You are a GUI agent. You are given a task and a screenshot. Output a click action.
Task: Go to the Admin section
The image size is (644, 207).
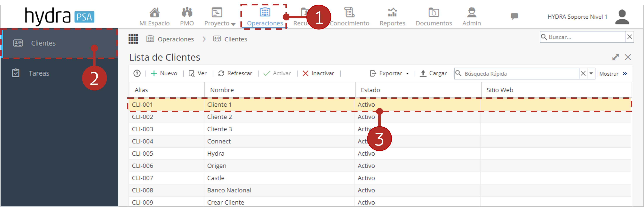coord(471,17)
